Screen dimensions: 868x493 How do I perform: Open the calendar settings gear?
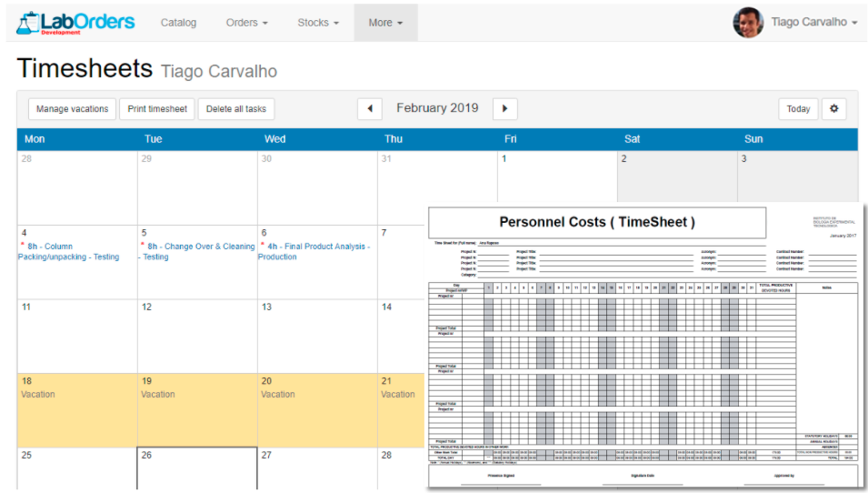click(x=833, y=109)
